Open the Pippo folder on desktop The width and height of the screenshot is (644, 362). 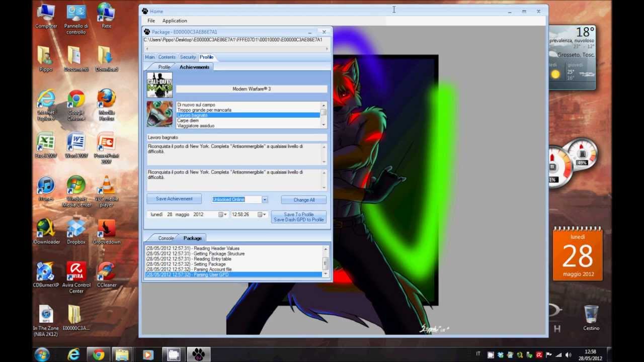coord(46,59)
